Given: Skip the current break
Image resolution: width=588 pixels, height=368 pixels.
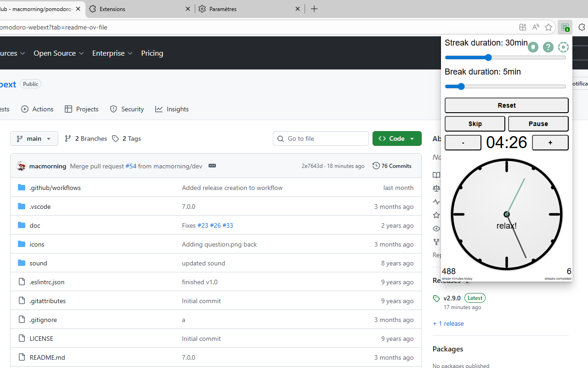Looking at the screenshot, I should click(475, 124).
